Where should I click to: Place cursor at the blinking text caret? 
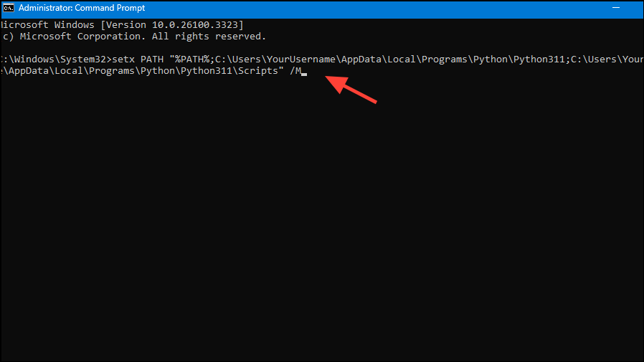pyautogui.click(x=304, y=72)
